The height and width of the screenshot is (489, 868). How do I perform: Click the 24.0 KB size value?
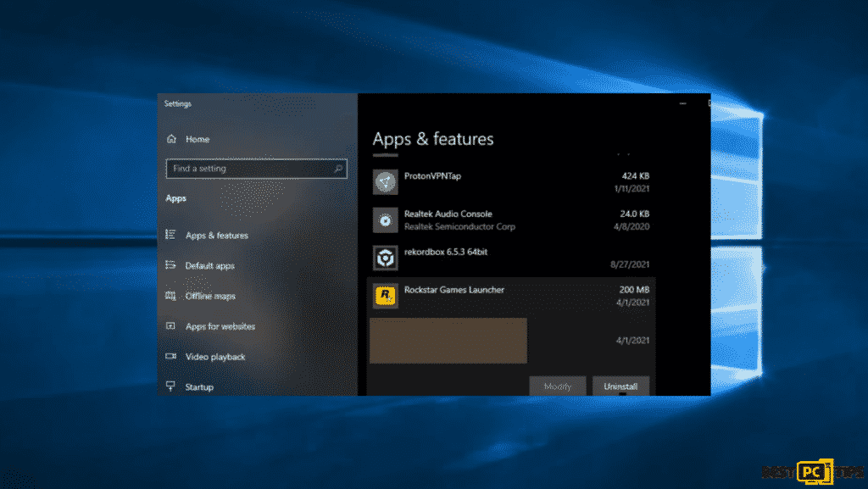click(635, 214)
